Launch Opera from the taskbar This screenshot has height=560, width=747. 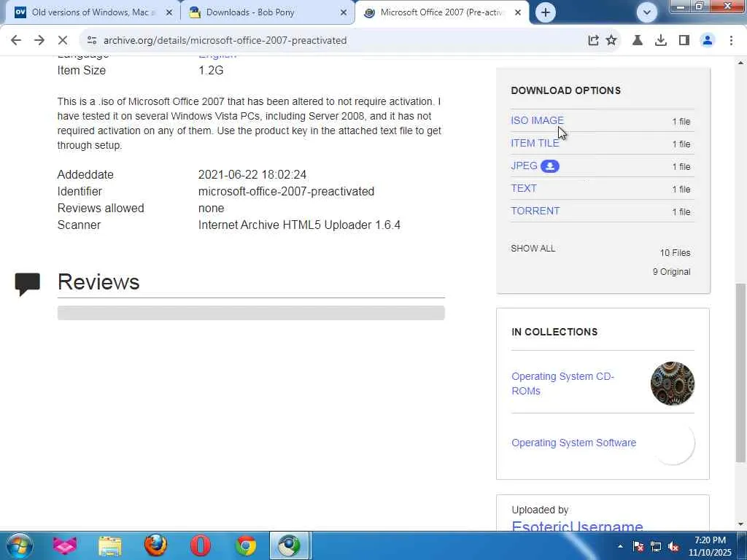coord(201,545)
